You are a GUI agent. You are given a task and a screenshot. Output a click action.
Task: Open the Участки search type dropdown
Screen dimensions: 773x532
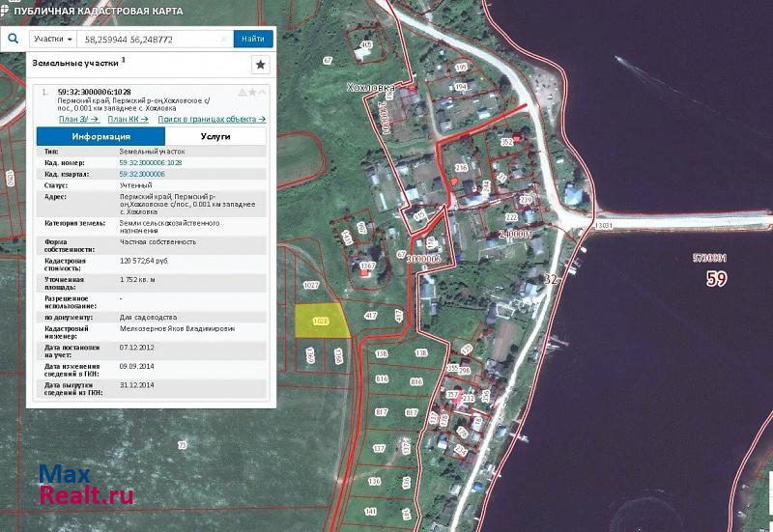[52, 40]
